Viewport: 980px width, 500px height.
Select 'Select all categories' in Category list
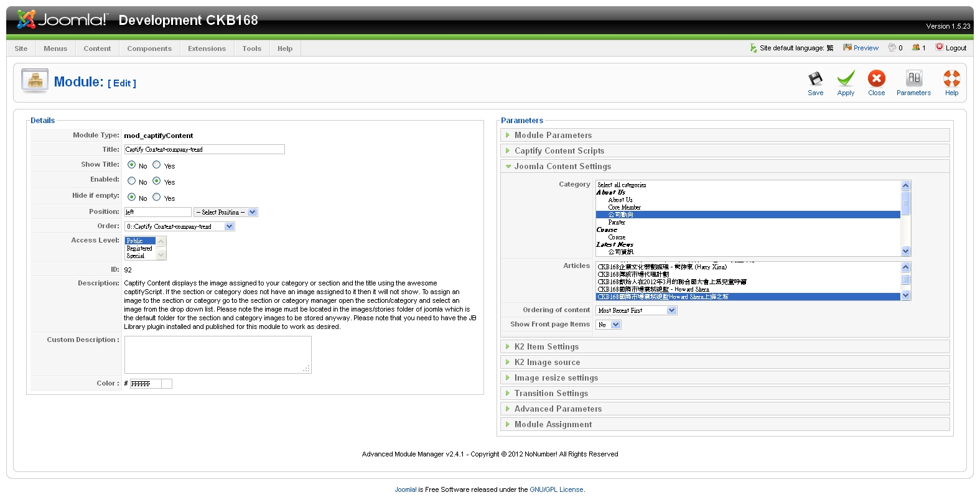click(x=749, y=185)
